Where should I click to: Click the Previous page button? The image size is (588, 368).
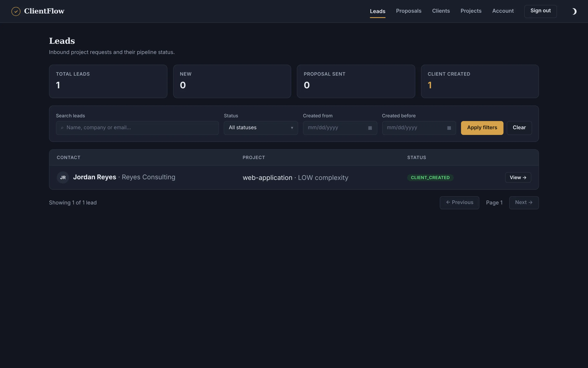coord(459,203)
